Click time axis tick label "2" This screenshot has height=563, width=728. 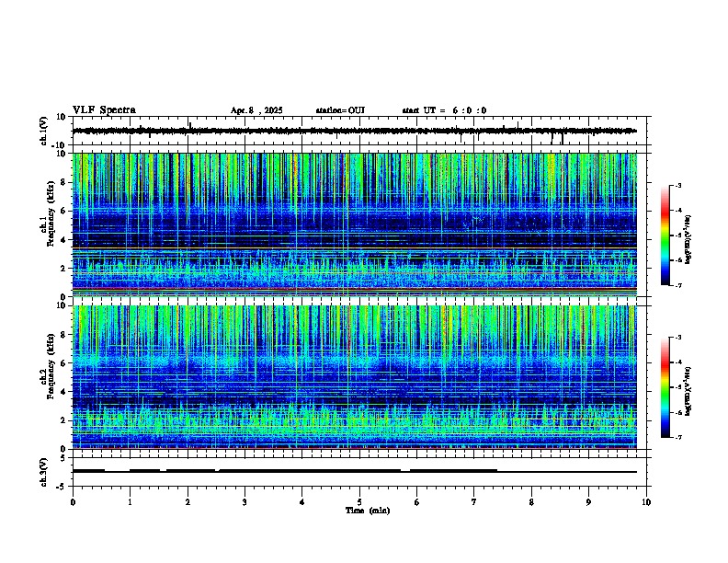click(x=188, y=502)
